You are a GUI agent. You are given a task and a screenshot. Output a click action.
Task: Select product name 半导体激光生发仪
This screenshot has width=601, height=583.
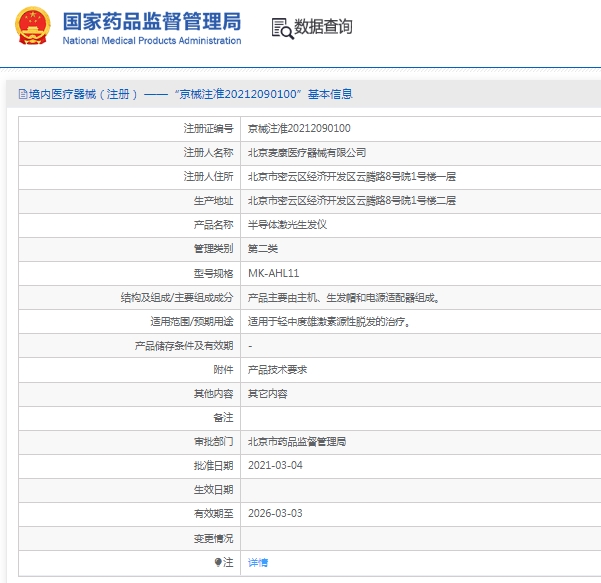tap(287, 225)
